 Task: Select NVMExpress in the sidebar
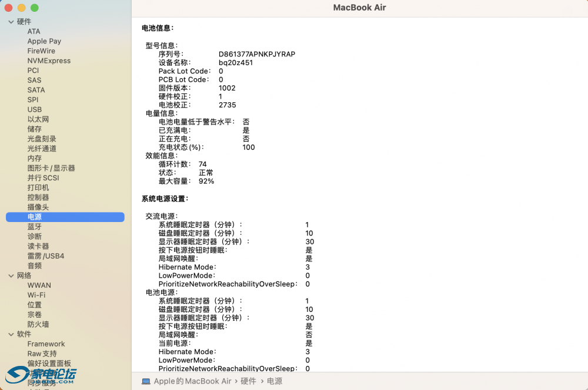(49, 60)
